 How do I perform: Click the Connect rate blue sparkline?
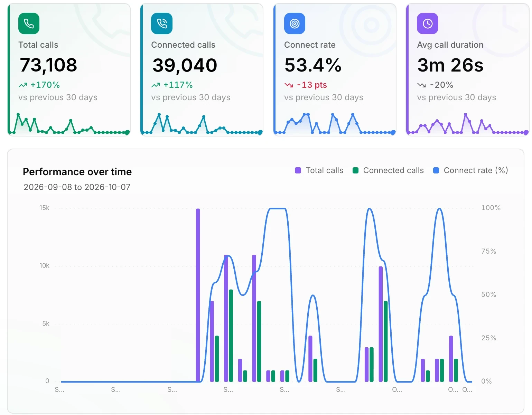[335, 124]
